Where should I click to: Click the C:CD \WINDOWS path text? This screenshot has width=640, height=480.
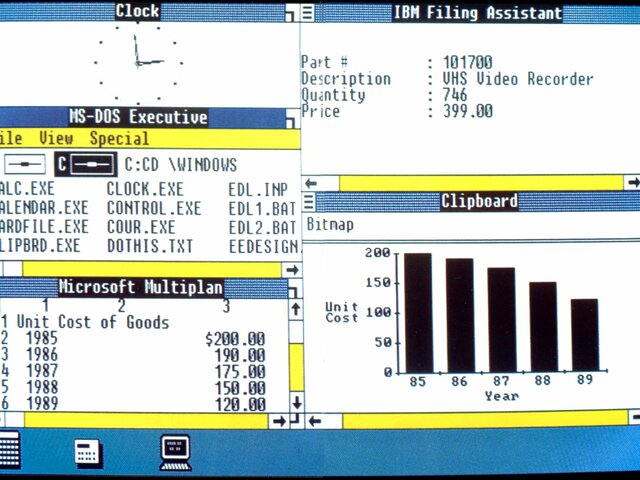click(180, 165)
